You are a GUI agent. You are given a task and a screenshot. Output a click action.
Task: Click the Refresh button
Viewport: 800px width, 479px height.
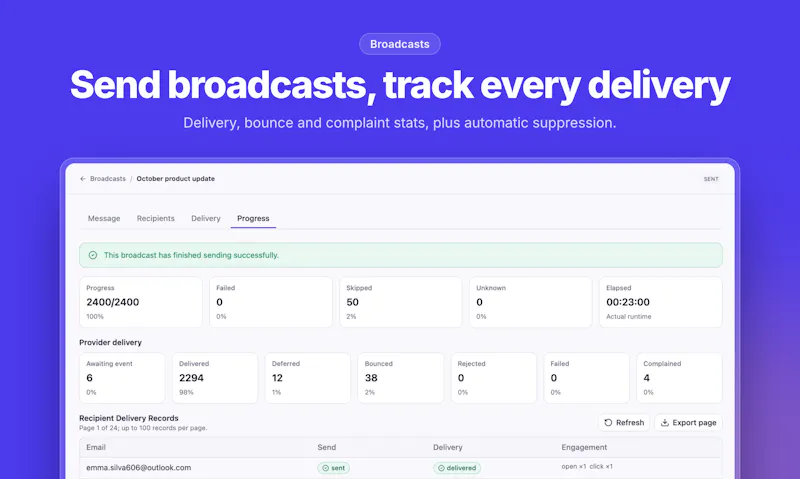point(624,422)
